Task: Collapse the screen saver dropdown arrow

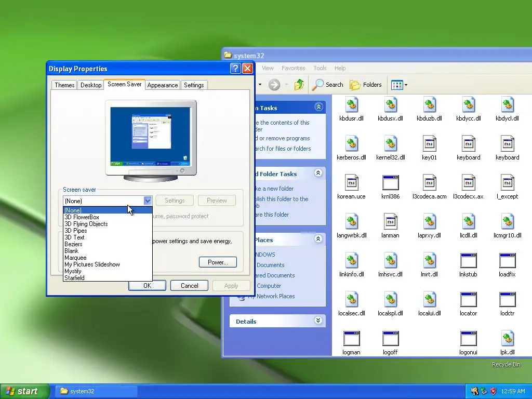Action: (148, 201)
